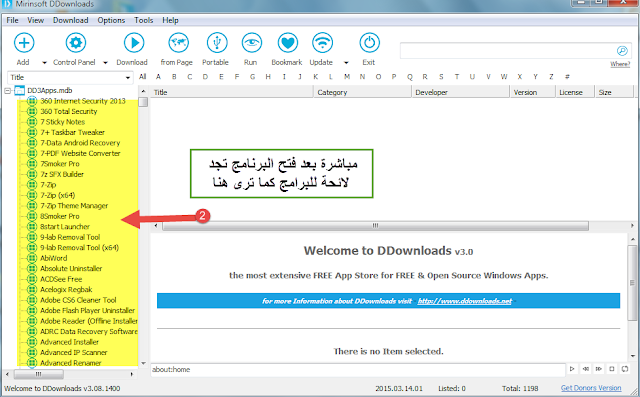Collapse the DD3Apps.mdb tree node
Image resolution: width=640 pixels, height=397 pixels.
tap(8, 91)
